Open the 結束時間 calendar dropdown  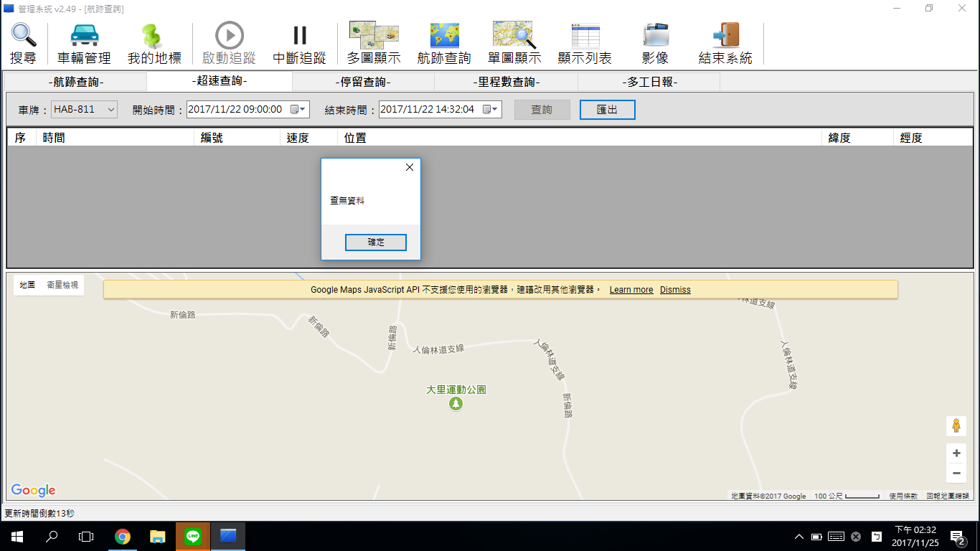491,110
